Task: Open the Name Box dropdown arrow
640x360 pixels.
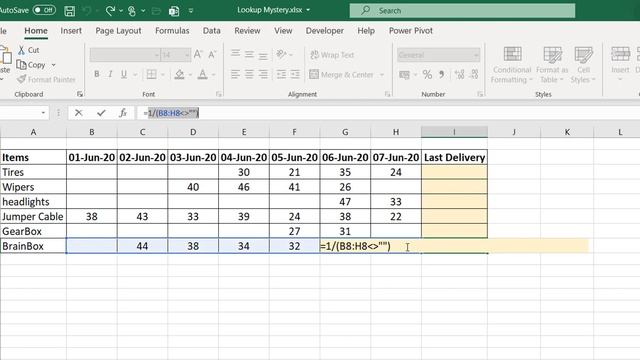Action: point(43,113)
